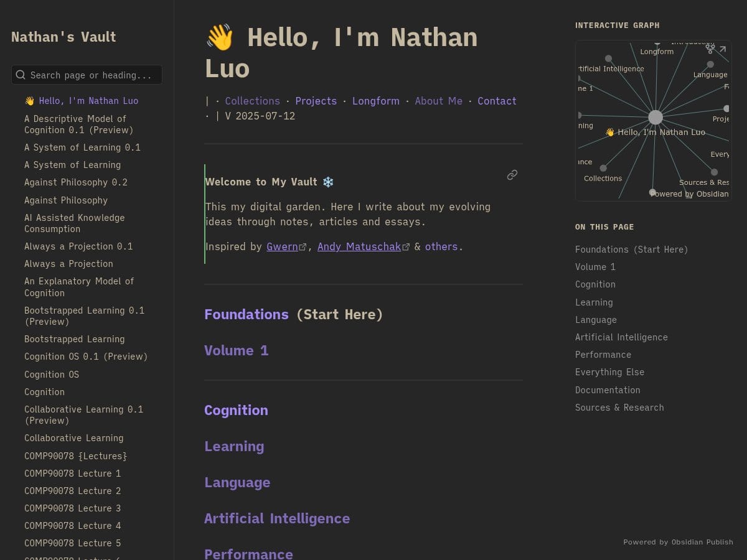Screen dimensions: 747x560
Task: Go to the Contact page link
Action: coord(497,101)
